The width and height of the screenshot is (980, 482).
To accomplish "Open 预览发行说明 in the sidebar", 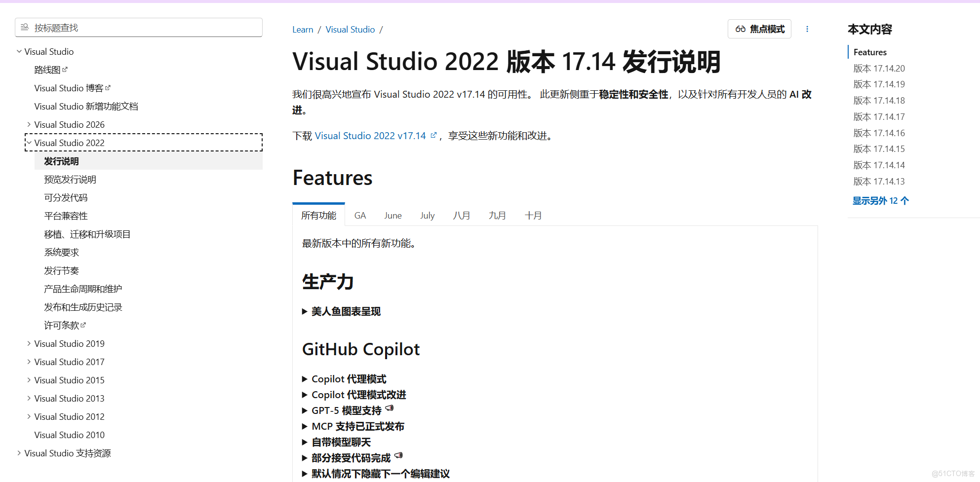I will click(70, 179).
